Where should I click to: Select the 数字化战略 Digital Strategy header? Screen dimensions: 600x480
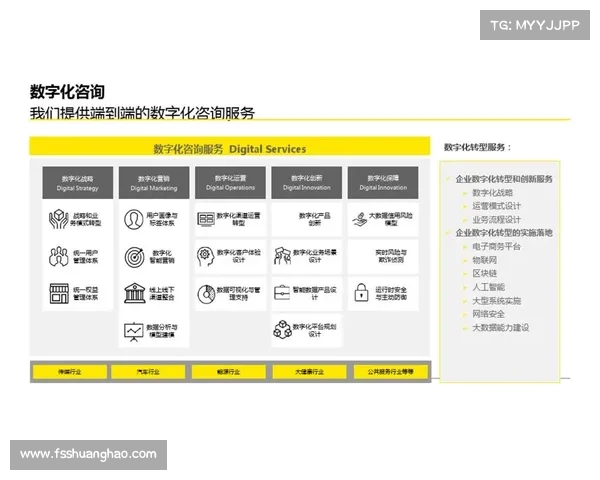click(x=78, y=183)
